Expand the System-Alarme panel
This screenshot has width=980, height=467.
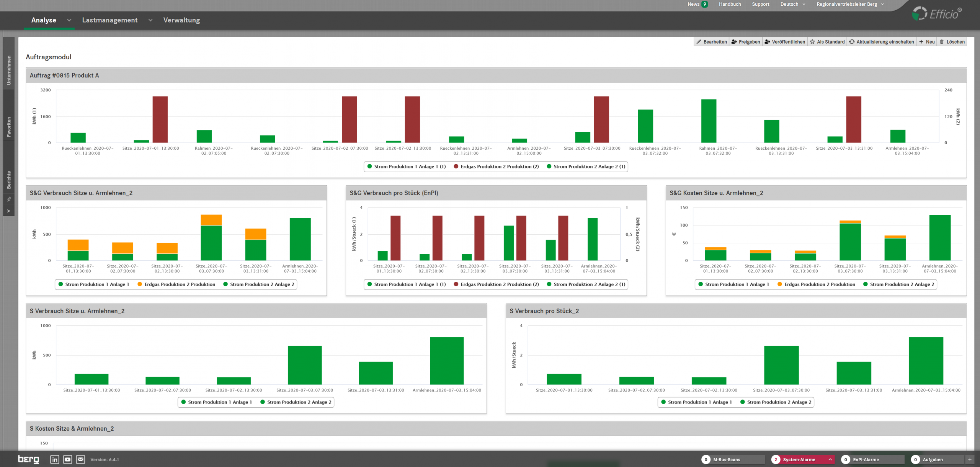coord(830,459)
